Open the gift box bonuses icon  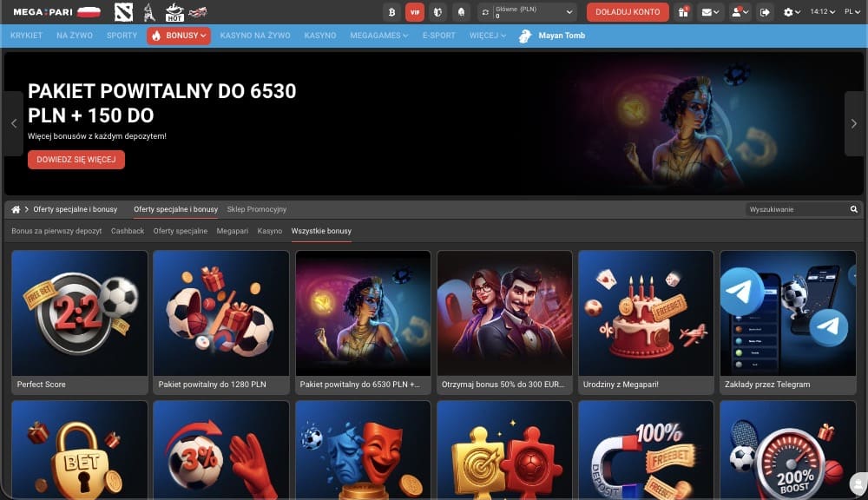click(x=683, y=12)
